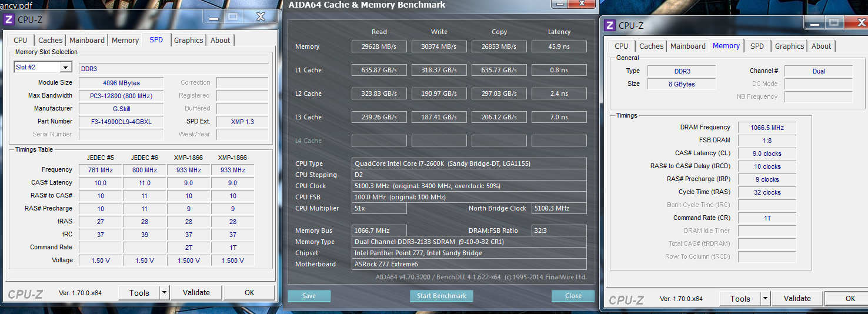Click Module Size value 4096 MBytes

(121, 83)
